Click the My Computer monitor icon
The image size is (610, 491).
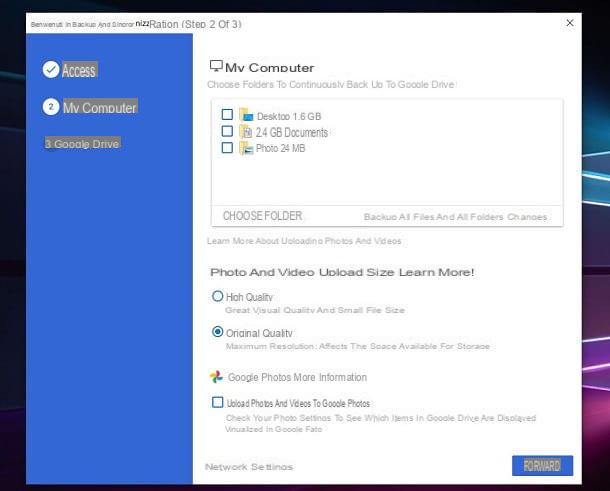tap(216, 66)
